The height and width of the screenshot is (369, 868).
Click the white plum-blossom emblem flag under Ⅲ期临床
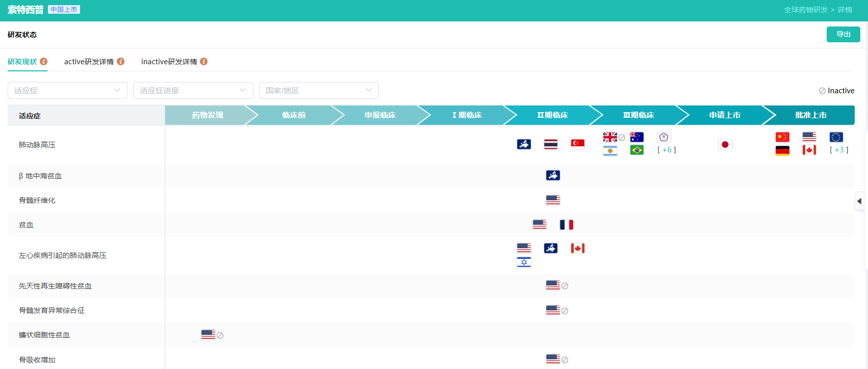[x=664, y=137]
